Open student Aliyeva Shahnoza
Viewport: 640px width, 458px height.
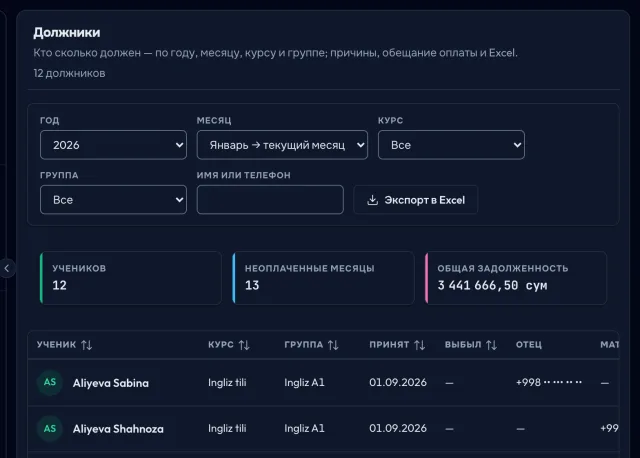tap(118, 429)
